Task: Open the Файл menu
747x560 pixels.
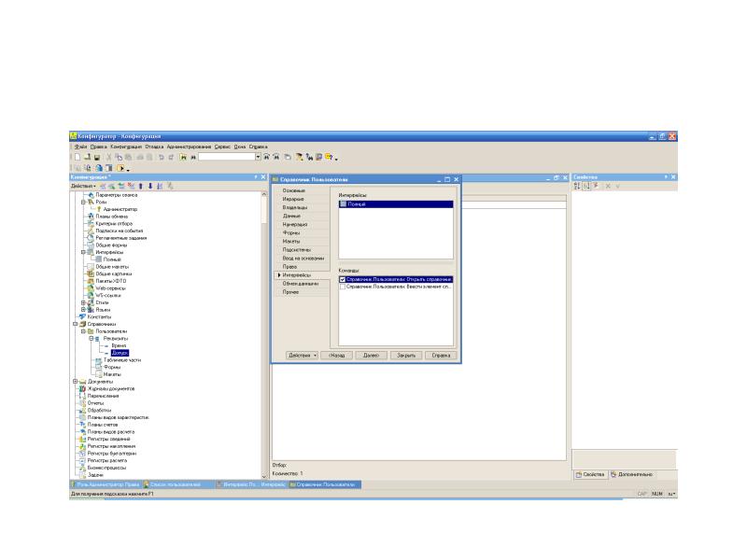Action: coord(80,147)
